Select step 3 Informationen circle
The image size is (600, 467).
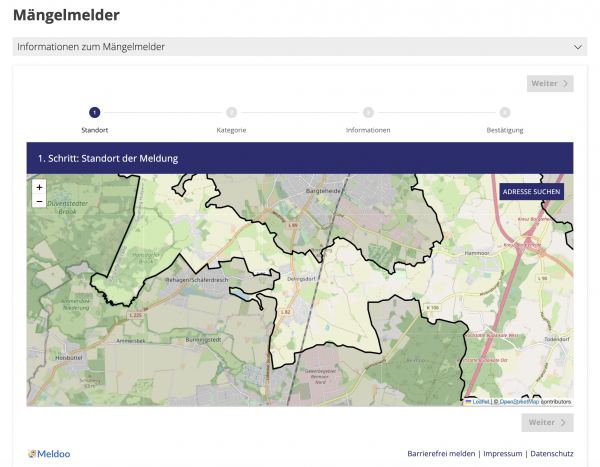(x=368, y=113)
